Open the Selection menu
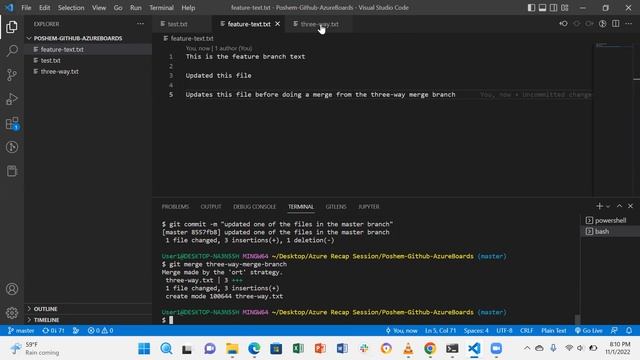This screenshot has height=360, width=640. pyautogui.click(x=71, y=7)
